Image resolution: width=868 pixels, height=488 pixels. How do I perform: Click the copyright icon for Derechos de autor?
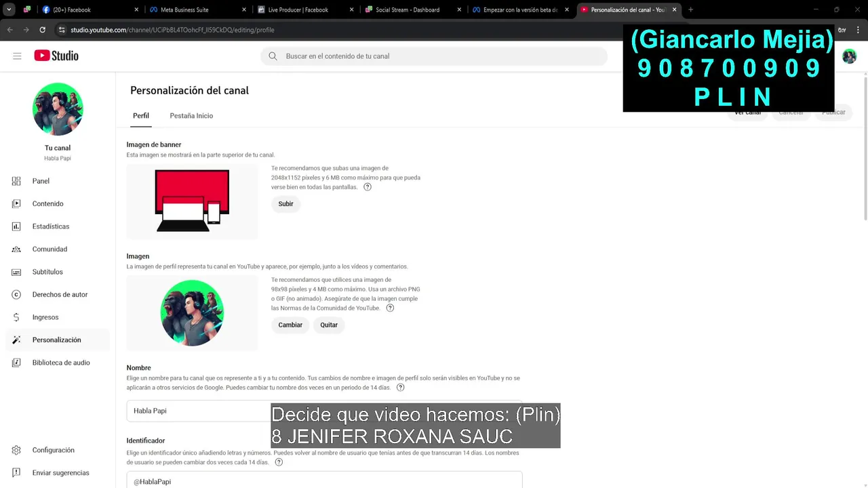(x=16, y=295)
